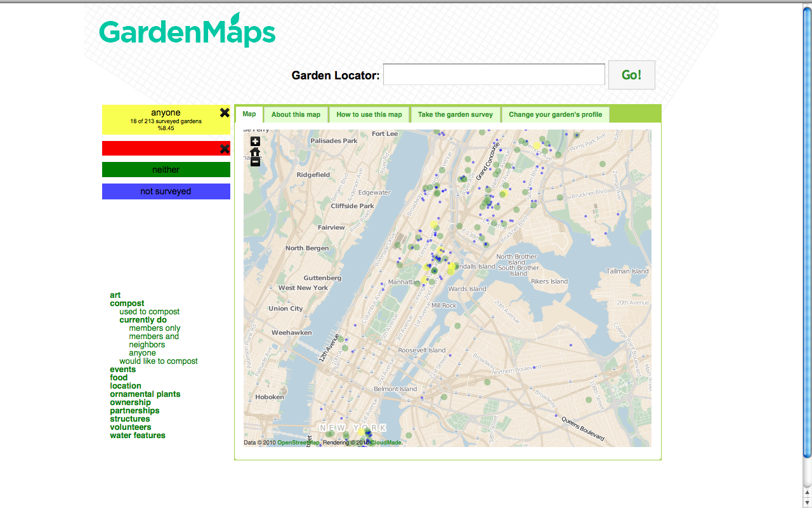
Task: Toggle the green 'neither' legend bar
Action: point(166,170)
